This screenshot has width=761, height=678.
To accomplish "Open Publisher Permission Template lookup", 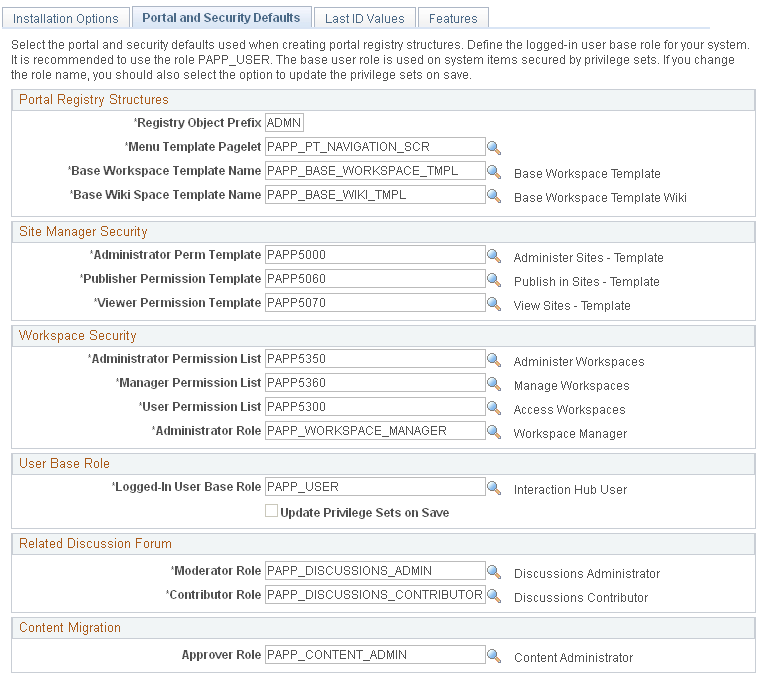I will click(494, 279).
